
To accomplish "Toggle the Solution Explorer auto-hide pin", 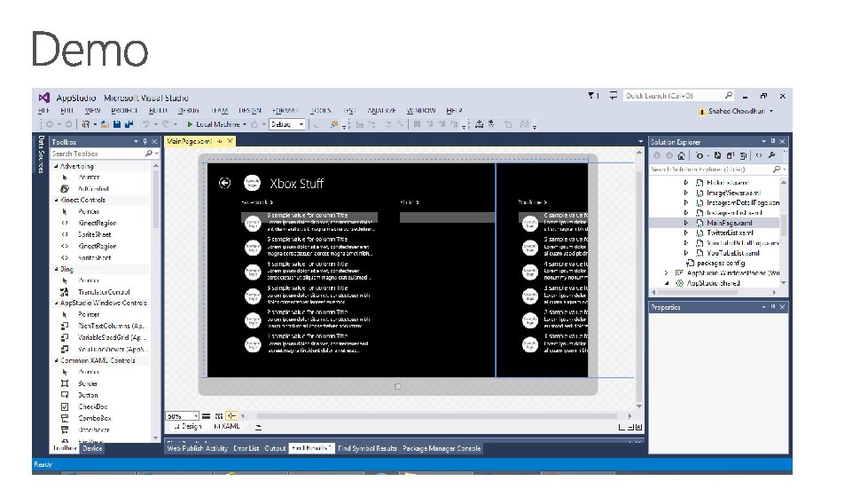I will [x=773, y=141].
